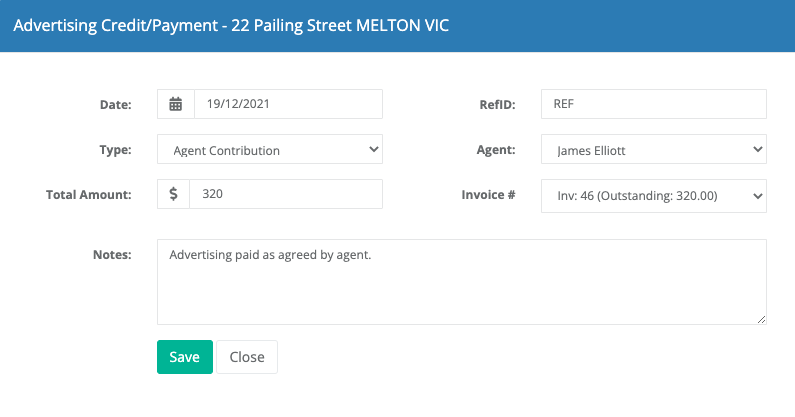Click into the RefID text field
The width and height of the screenshot is (795, 417).
pyautogui.click(x=654, y=104)
